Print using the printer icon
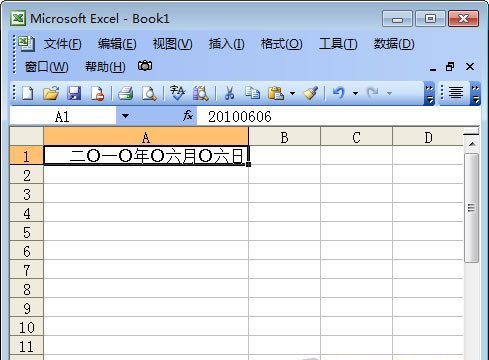 (126, 93)
